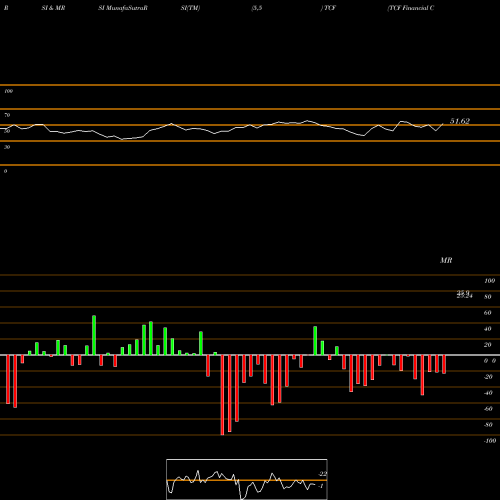
Task: Select the 'SI MunafaSutraR' header text
Action: tap(123, 8)
